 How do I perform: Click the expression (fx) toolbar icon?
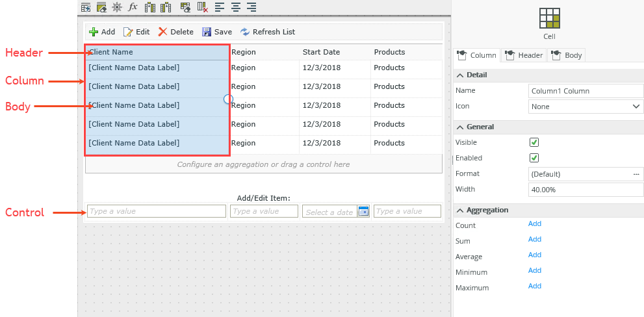click(x=133, y=7)
